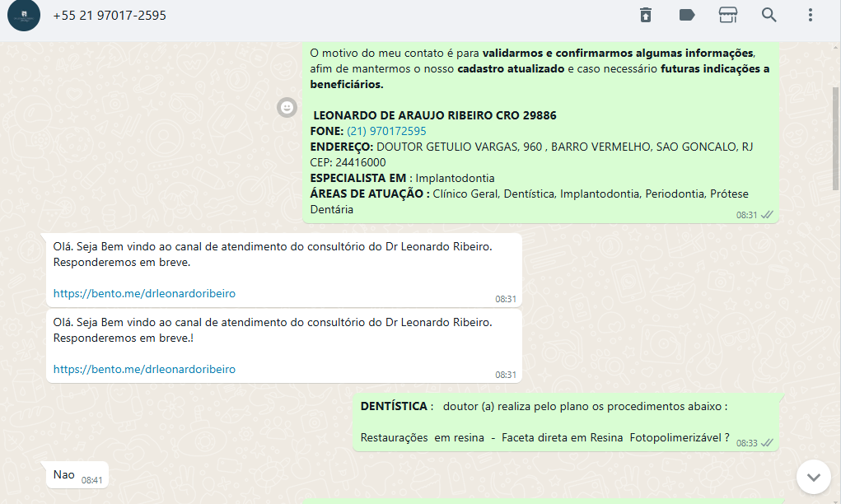Open the contact's profile picture
Image resolution: width=841 pixels, height=504 pixels.
coord(24,16)
